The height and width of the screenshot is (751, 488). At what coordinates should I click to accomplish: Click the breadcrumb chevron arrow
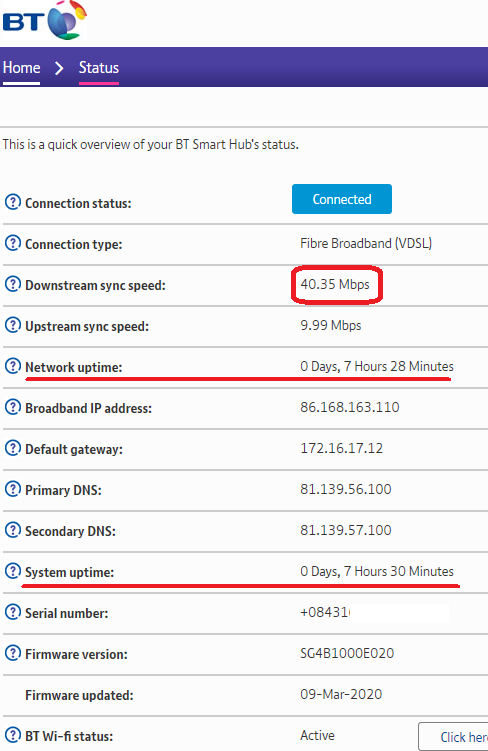(59, 68)
